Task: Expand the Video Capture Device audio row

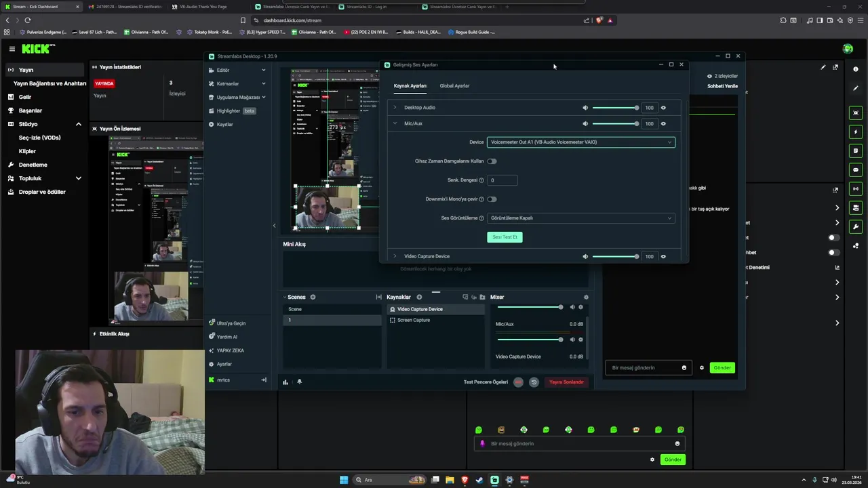Action: [395, 256]
